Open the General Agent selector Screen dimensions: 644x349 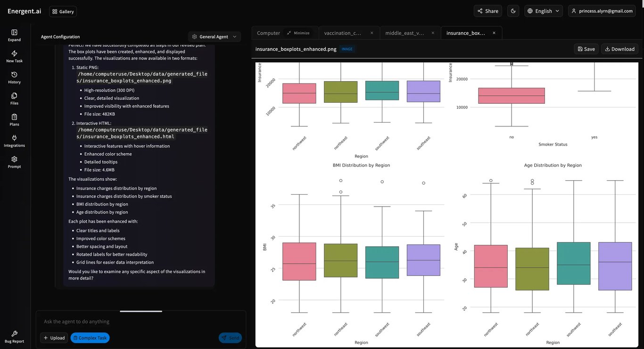214,36
